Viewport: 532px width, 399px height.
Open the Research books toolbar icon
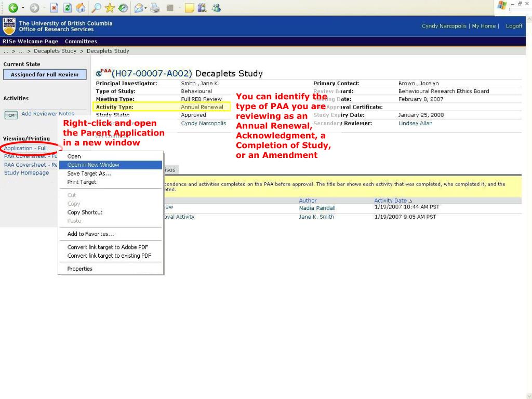click(x=202, y=7)
